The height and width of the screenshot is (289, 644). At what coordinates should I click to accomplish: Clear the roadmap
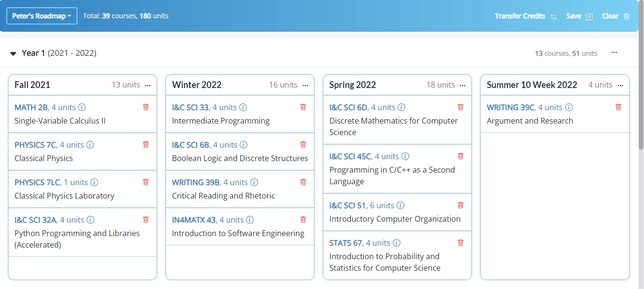[x=616, y=16]
